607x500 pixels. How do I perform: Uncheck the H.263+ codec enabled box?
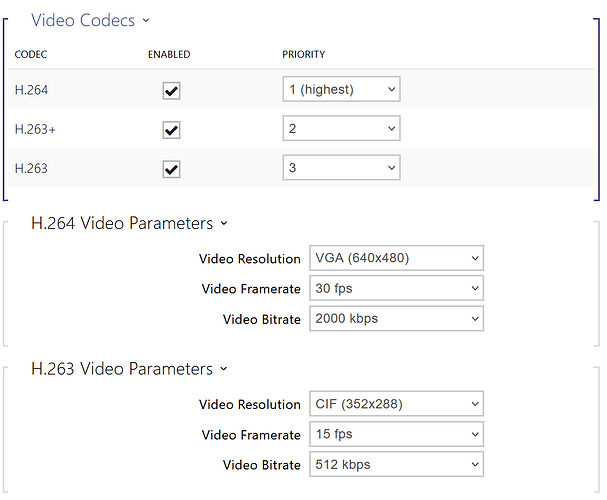coord(172,130)
